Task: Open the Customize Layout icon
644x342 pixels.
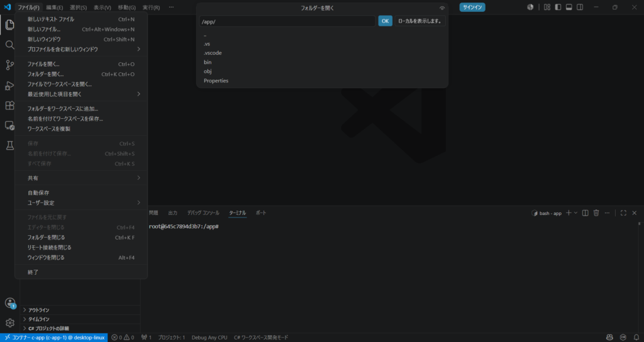Action: pyautogui.click(x=547, y=7)
